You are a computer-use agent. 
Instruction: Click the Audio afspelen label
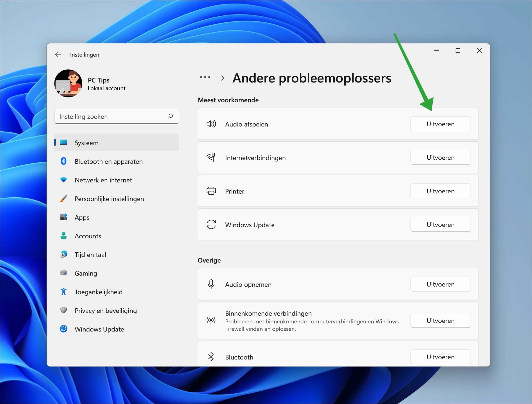point(246,124)
